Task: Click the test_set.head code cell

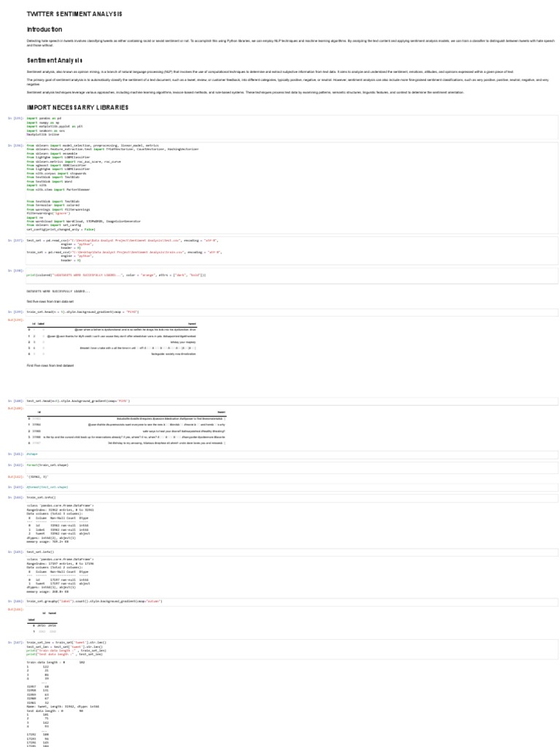Action: 292,401
